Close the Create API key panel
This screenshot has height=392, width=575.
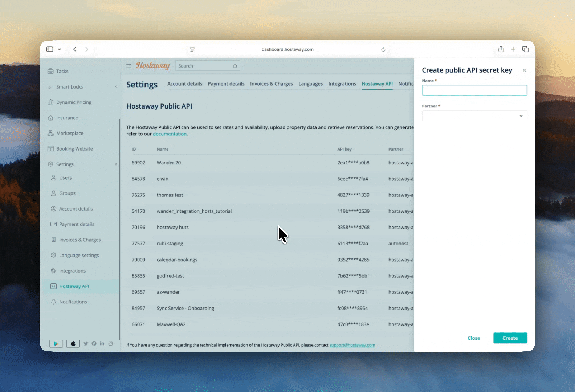pyautogui.click(x=524, y=70)
